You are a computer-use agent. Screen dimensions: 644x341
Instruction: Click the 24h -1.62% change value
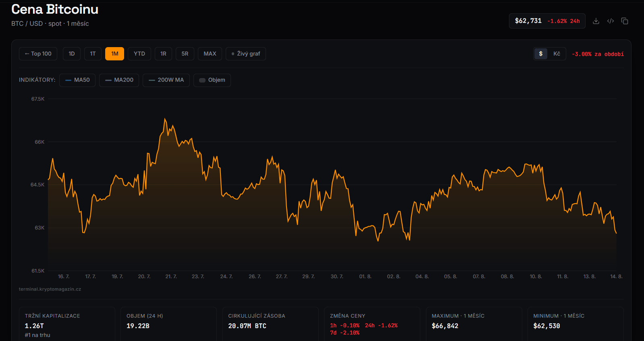click(381, 325)
